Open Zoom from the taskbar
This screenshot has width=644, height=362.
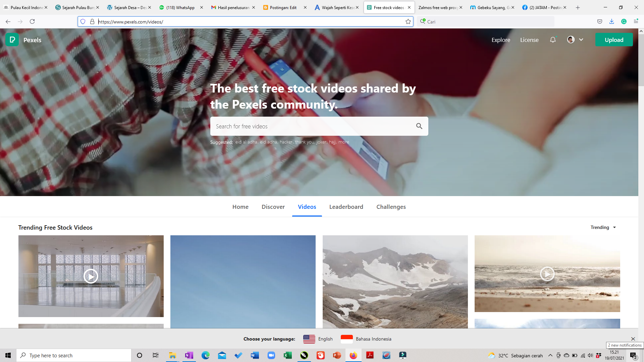[x=271, y=355]
